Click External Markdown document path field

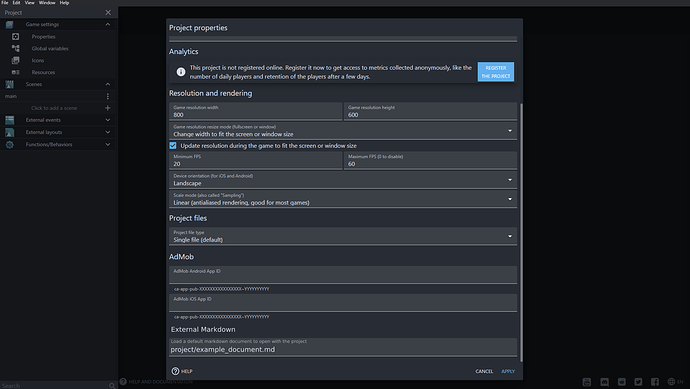click(x=343, y=347)
